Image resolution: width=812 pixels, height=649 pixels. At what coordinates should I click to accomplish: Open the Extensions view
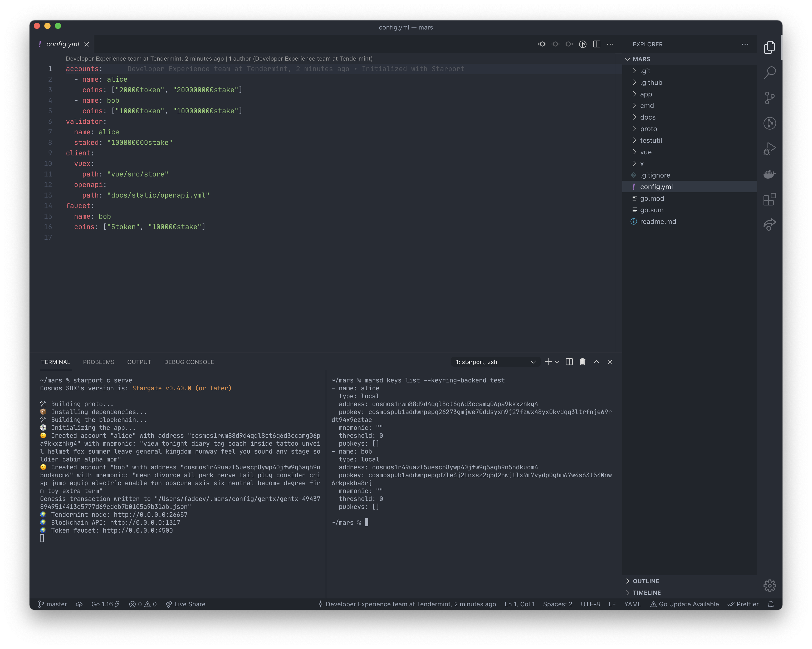(x=770, y=199)
